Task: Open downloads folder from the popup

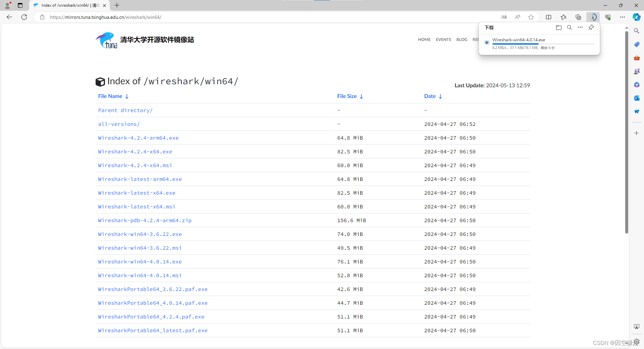Action: coord(559,28)
